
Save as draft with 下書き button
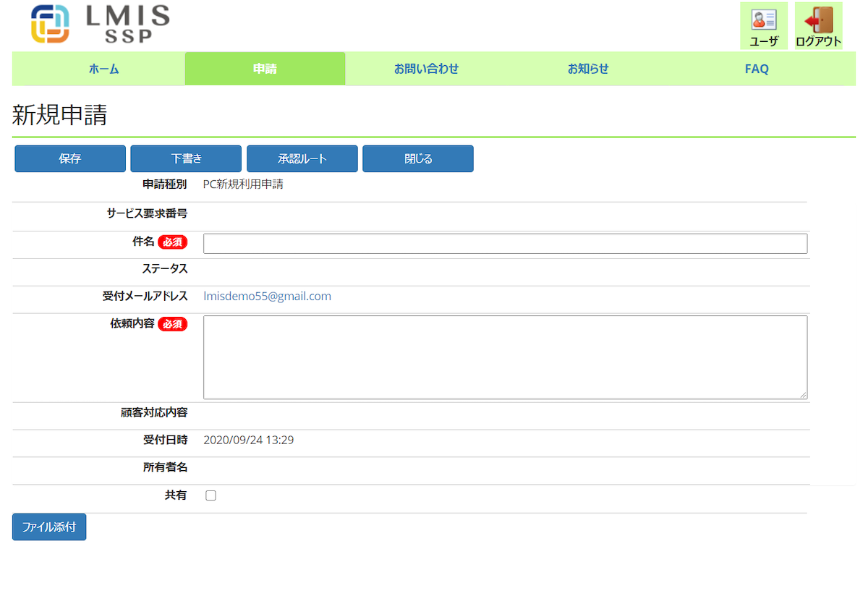(x=186, y=159)
